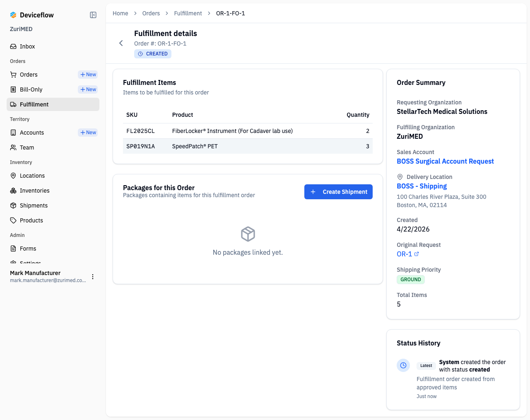Select Fulfillment in the sidebar
This screenshot has height=420, width=530.
point(53,104)
